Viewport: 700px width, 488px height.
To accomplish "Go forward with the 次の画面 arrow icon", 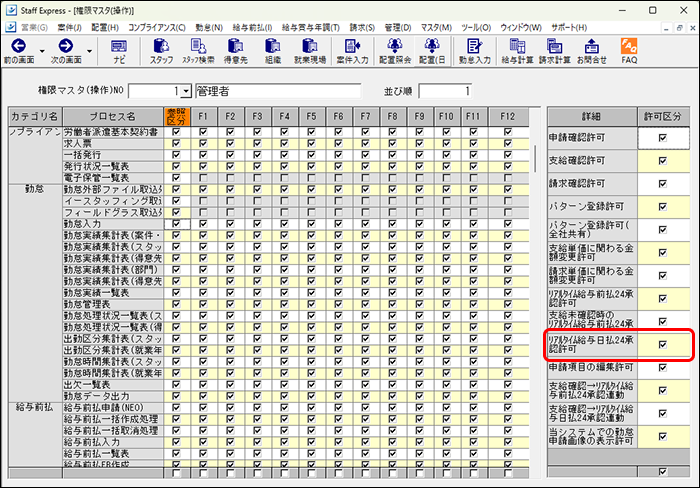I will point(66,46).
